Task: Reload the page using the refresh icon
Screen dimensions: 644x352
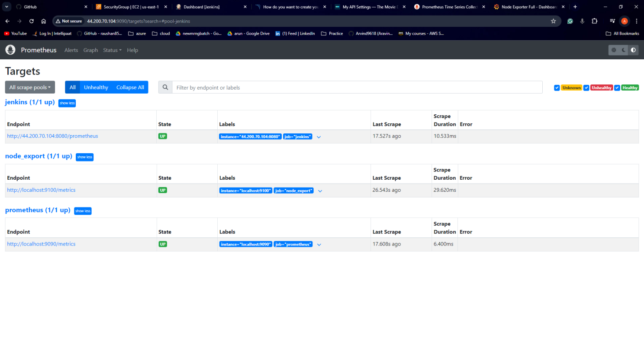Action: coord(32,21)
